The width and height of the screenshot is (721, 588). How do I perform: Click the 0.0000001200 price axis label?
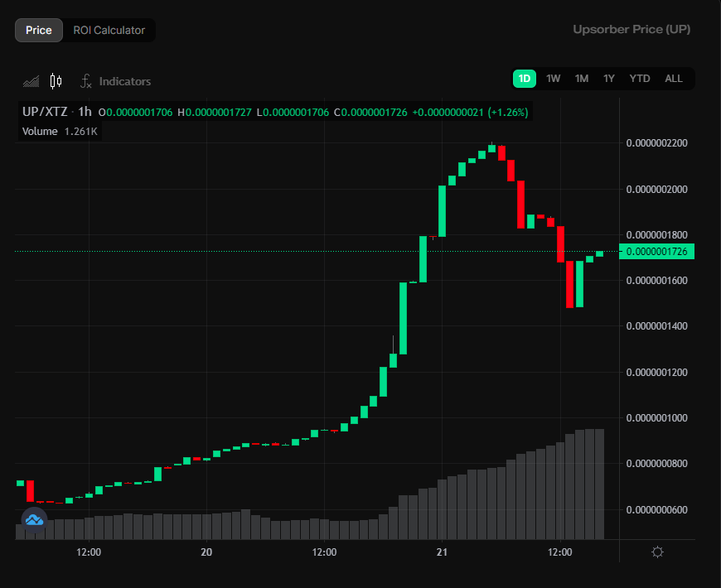[656, 372]
